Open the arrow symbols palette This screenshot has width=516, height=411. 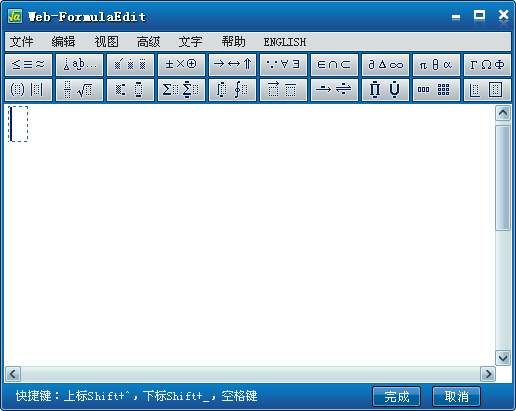tap(232, 64)
